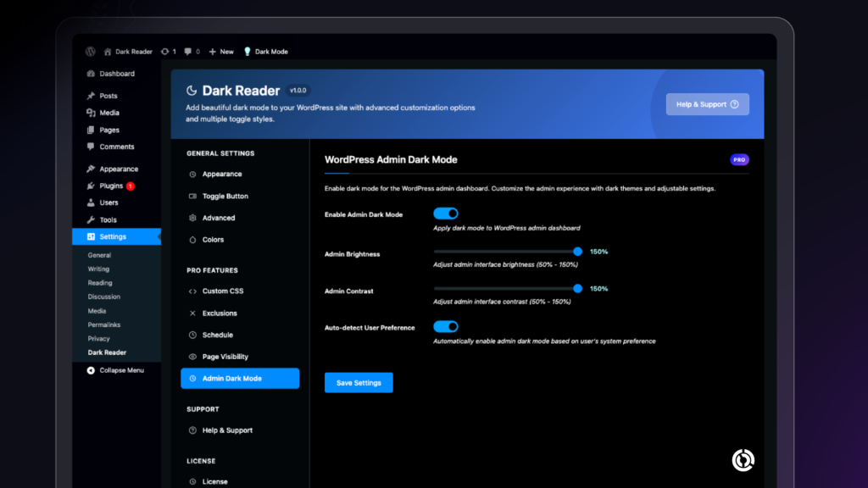Click the Collapse Menu arrow icon
Screen dimensions: 868x488
(91, 370)
